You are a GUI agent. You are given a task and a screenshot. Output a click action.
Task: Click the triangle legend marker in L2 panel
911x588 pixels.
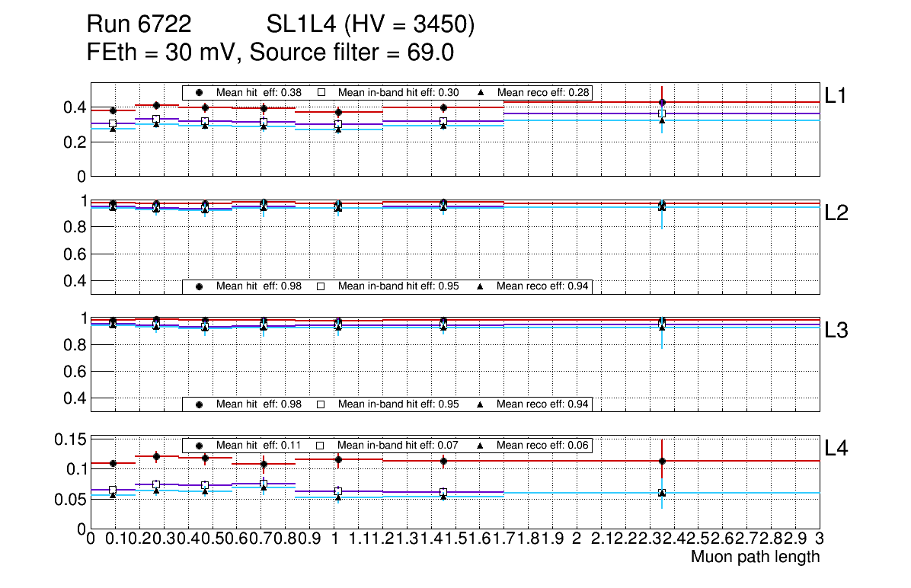coord(481,286)
